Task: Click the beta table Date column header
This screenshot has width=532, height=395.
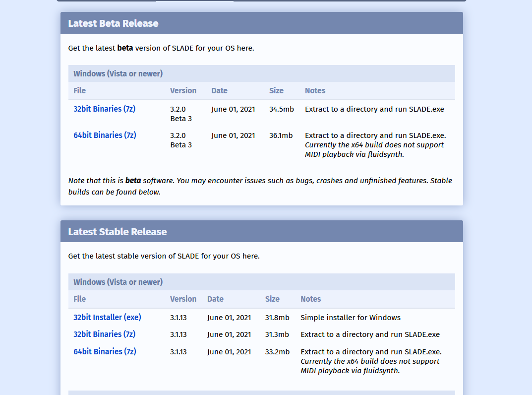Action: 220,91
